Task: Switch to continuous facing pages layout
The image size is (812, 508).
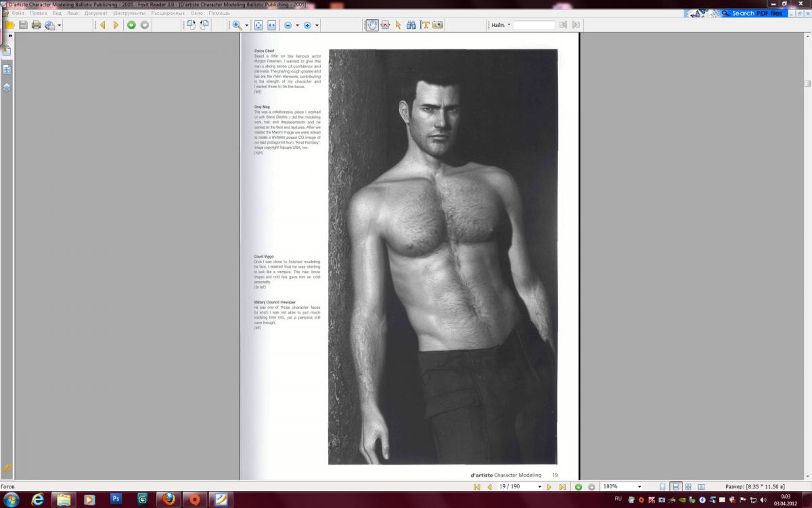Action: (688, 486)
